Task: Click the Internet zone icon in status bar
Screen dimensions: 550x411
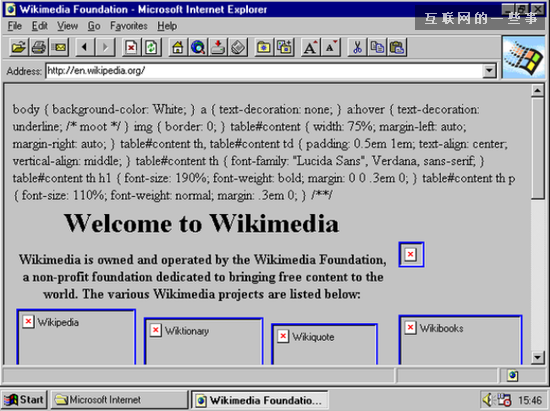Action: pyautogui.click(x=512, y=376)
